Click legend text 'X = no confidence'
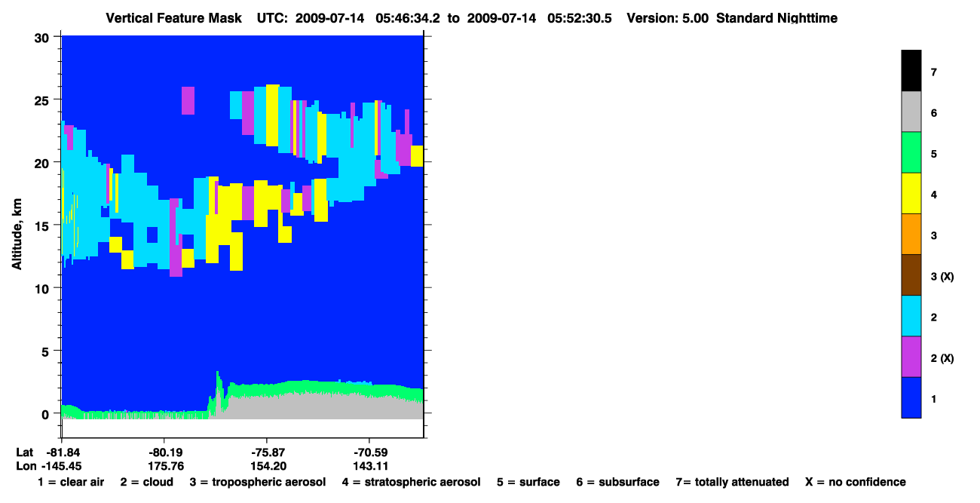980x503 pixels. click(x=856, y=482)
